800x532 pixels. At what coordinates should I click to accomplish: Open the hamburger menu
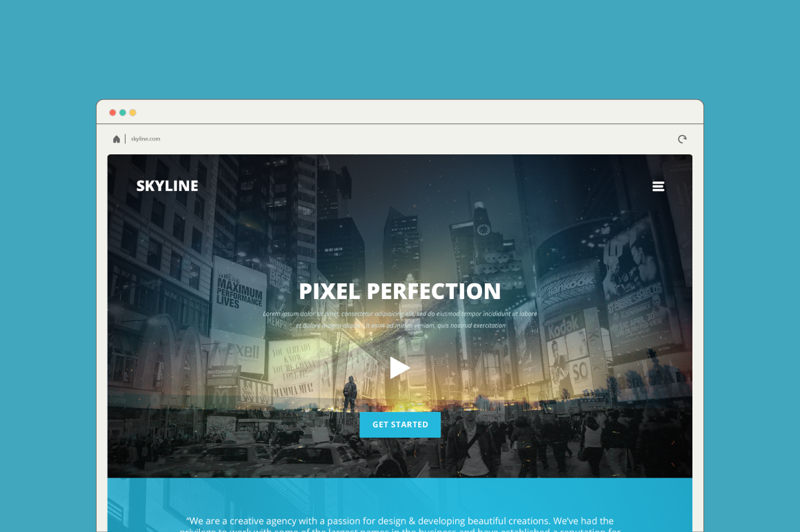coord(658,186)
